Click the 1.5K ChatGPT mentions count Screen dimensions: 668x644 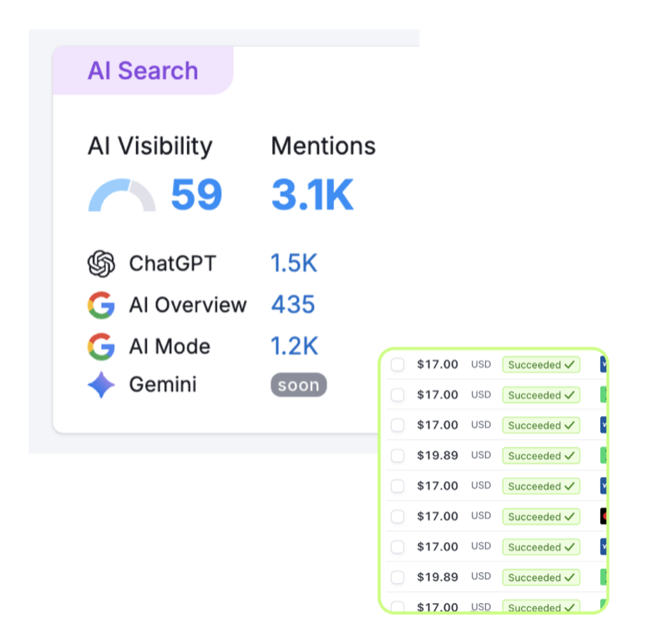(x=294, y=264)
